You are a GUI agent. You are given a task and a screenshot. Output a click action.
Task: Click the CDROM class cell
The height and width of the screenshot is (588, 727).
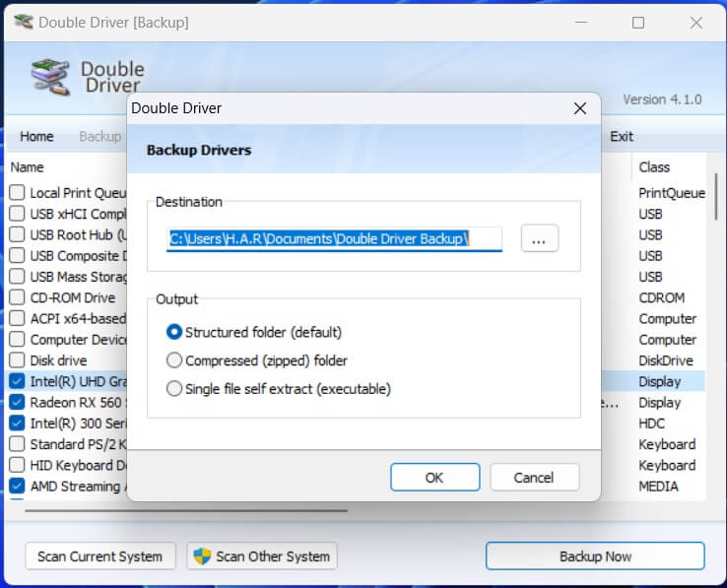tap(662, 297)
